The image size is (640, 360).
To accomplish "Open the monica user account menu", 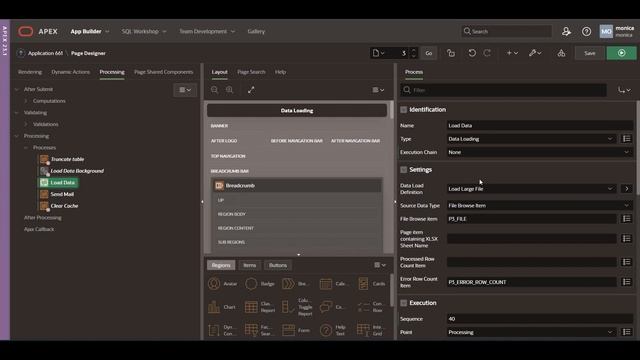I will pyautogui.click(x=617, y=31).
